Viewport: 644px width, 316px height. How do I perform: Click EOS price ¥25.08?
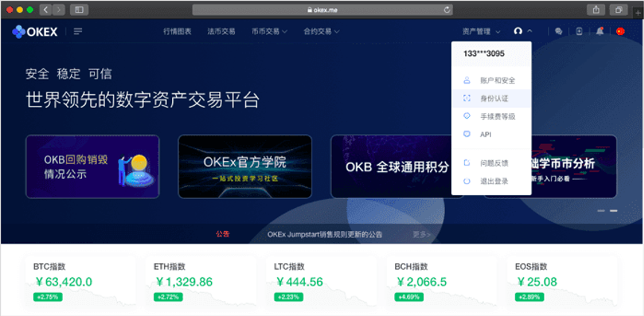[537, 282]
